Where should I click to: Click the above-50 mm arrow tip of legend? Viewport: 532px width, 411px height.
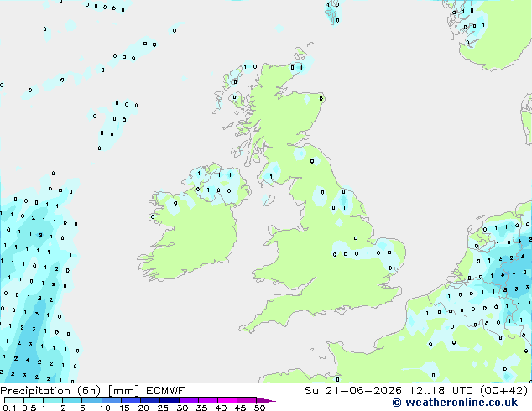pos(266,400)
